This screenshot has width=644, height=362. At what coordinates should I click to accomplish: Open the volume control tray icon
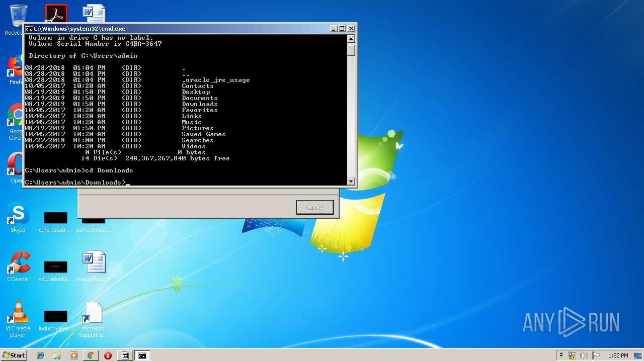pos(584,355)
